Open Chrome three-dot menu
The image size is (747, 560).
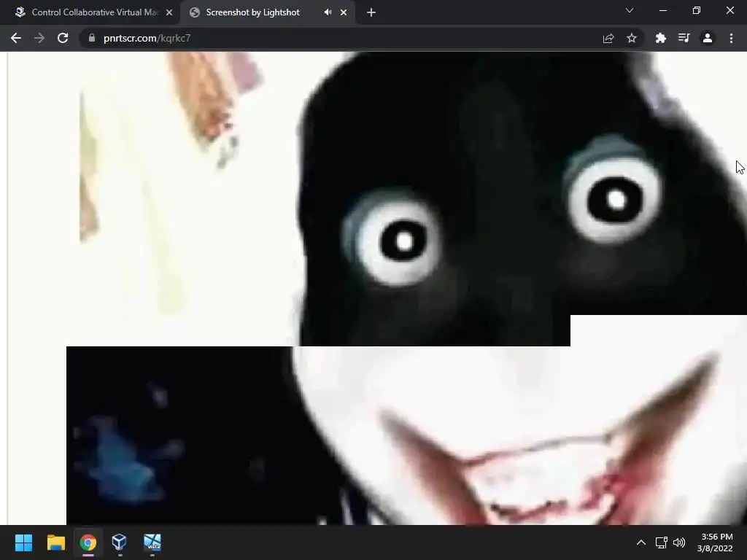731,38
